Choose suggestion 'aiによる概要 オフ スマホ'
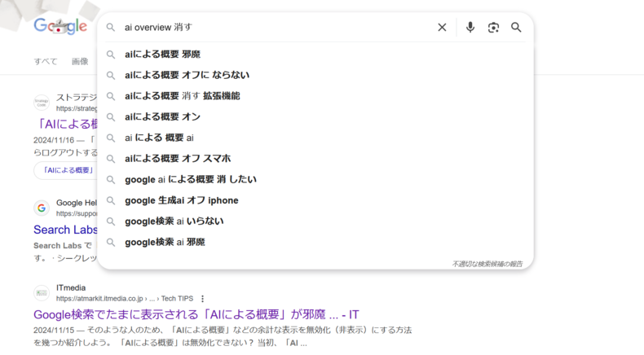Image resolution: width=644 pixels, height=355 pixels. [x=315, y=159]
